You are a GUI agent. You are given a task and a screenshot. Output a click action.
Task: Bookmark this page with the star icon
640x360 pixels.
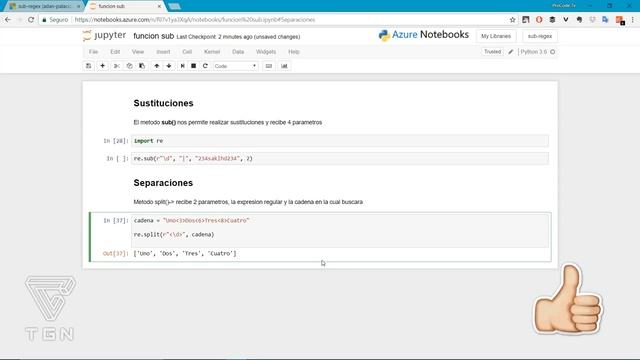(x=512, y=20)
